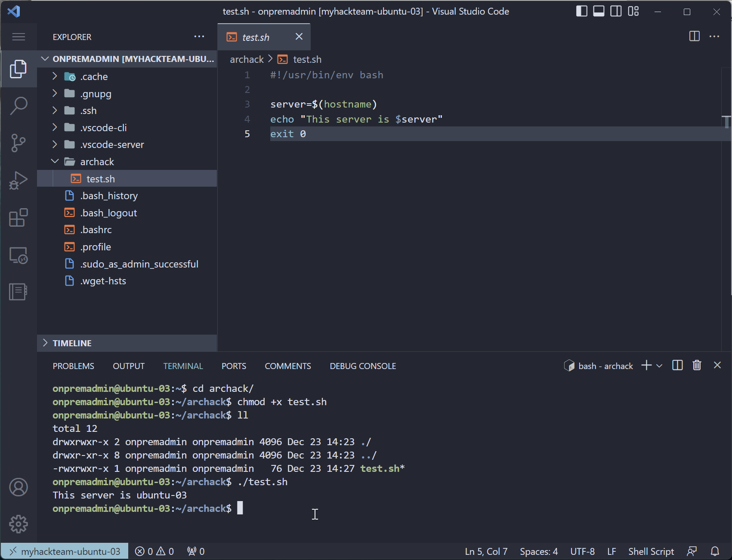Toggle the secondary sidebar layout
This screenshot has height=560, width=732.
(616, 11)
